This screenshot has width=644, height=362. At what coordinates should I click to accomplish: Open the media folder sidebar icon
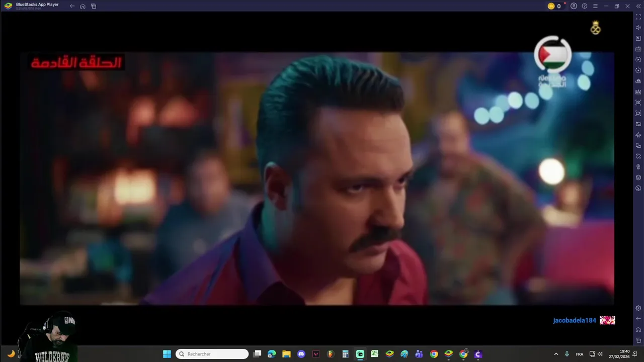pyautogui.click(x=638, y=124)
